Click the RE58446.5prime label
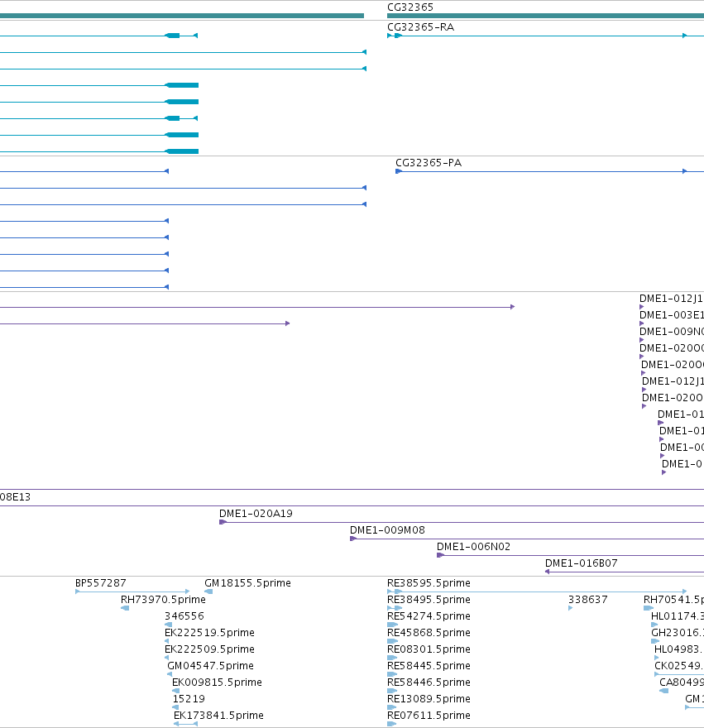This screenshot has height=728, width=704. (429, 682)
